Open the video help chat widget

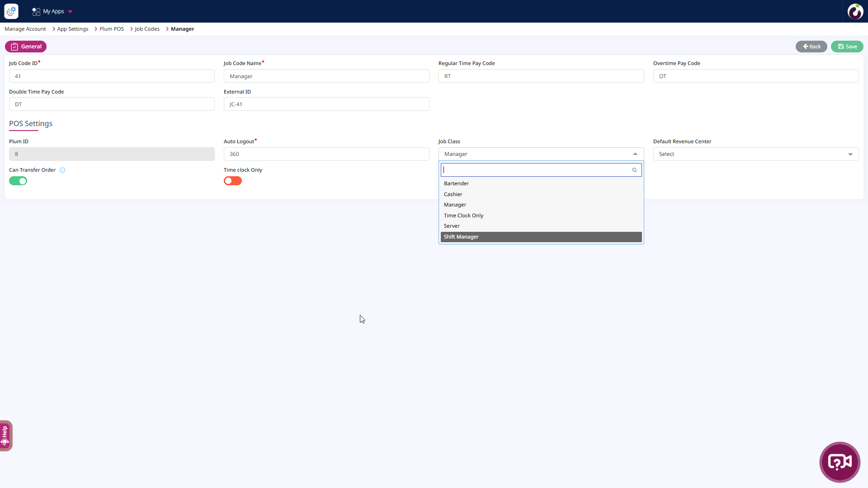(x=840, y=462)
